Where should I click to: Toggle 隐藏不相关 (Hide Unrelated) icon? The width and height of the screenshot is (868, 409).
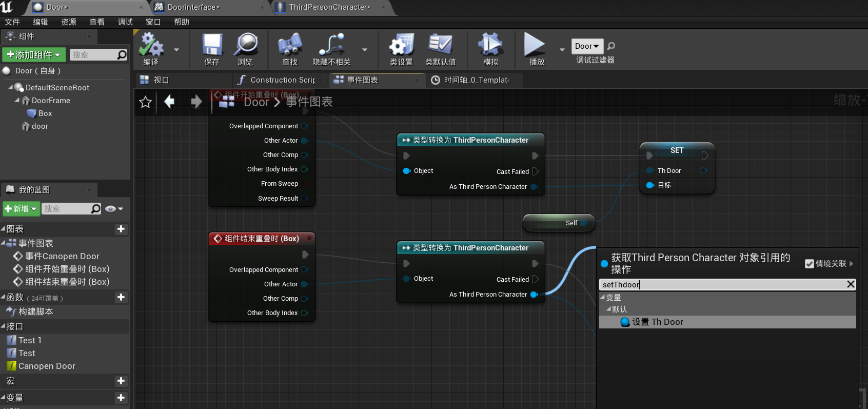tap(331, 45)
